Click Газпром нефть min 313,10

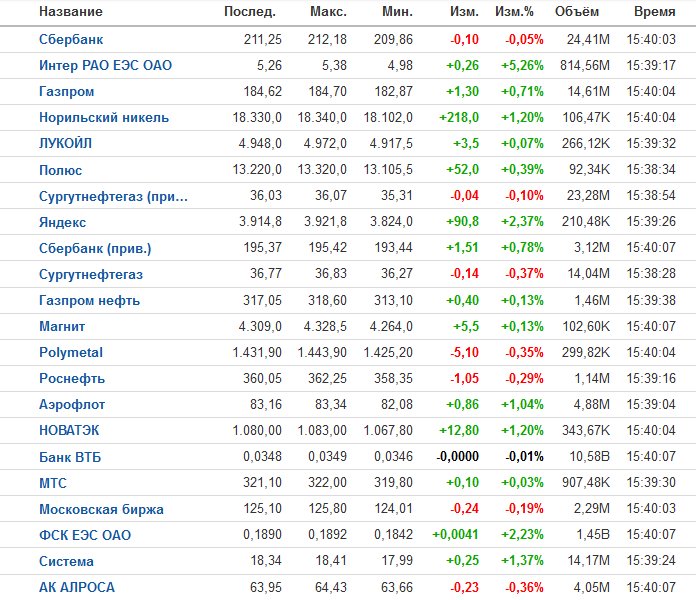click(393, 300)
